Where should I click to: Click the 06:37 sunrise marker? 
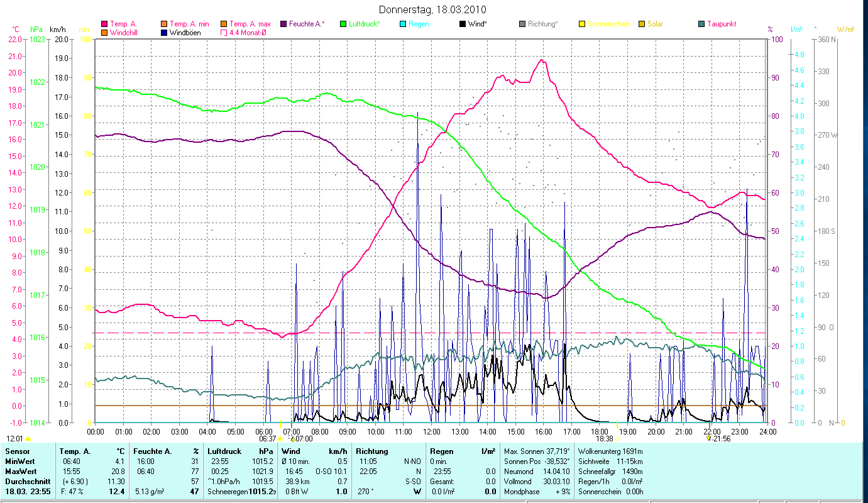tap(268, 439)
